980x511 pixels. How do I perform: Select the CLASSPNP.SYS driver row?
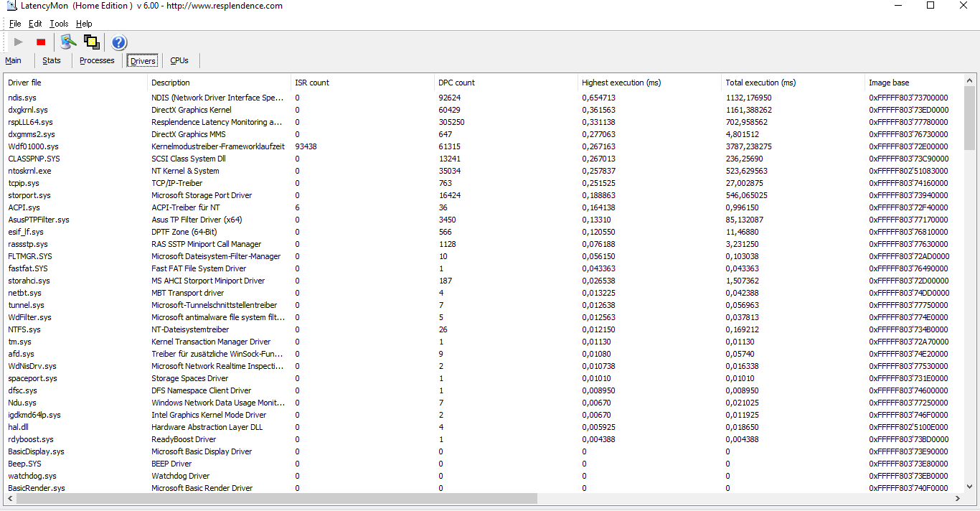(x=484, y=159)
